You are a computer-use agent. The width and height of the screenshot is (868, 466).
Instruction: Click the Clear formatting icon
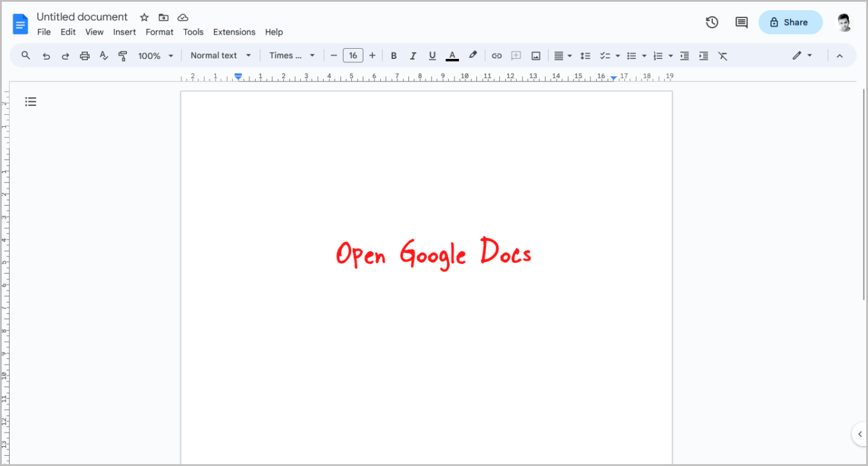point(723,56)
